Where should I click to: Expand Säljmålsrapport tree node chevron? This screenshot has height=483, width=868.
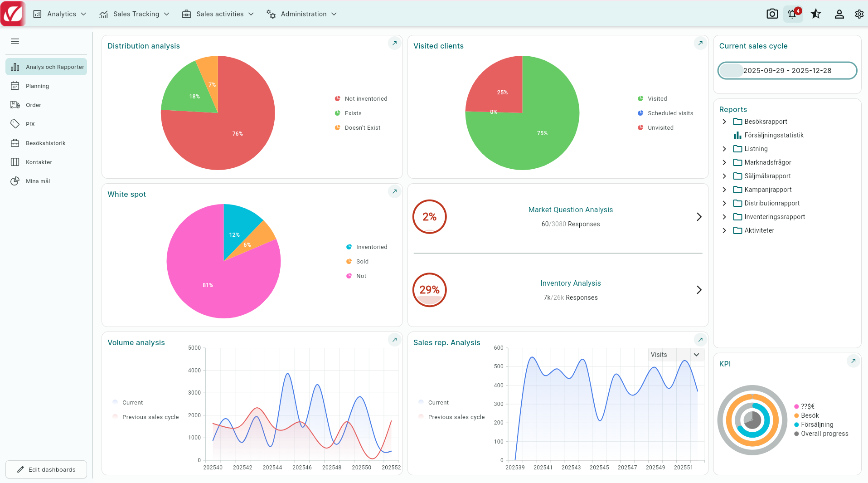(x=724, y=176)
